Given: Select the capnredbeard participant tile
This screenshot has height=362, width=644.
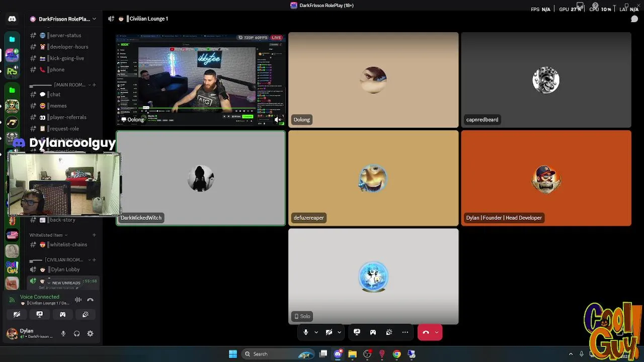Looking at the screenshot, I should click(546, 80).
